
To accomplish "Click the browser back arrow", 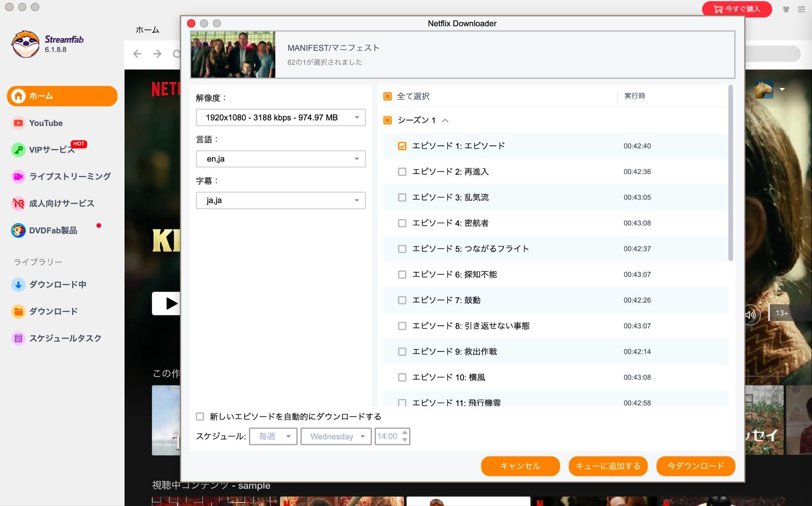I will [x=137, y=53].
